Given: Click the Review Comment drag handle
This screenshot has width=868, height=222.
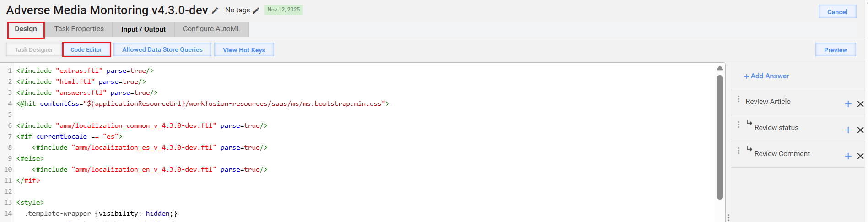Looking at the screenshot, I should point(739,151).
